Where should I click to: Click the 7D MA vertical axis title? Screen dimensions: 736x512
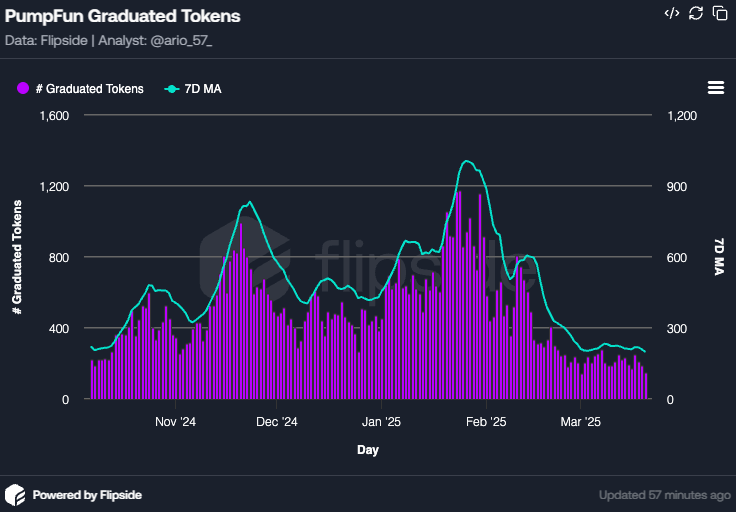coord(719,256)
